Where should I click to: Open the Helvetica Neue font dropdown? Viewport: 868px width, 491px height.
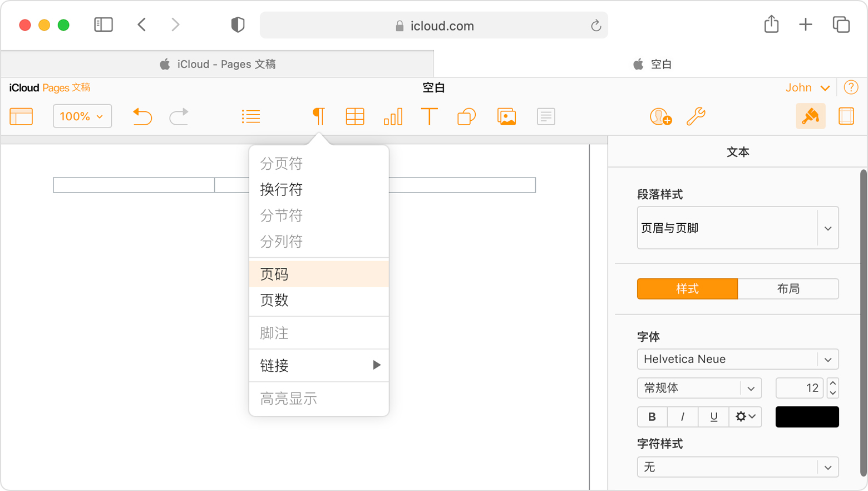click(738, 359)
